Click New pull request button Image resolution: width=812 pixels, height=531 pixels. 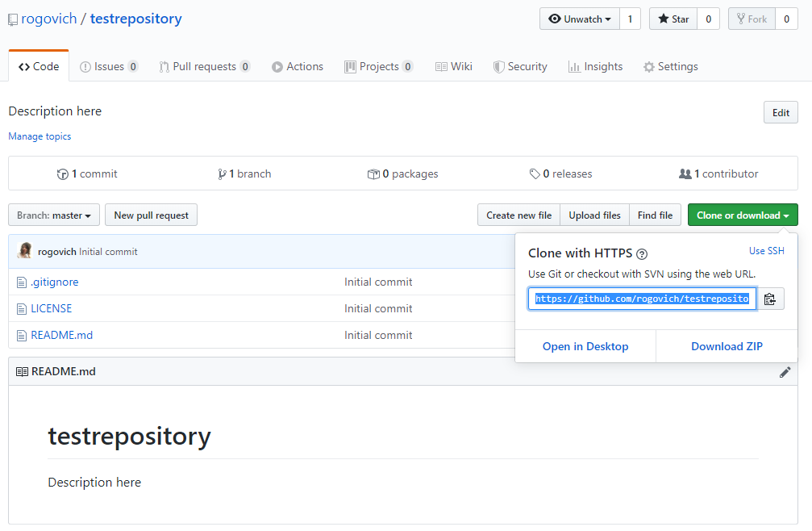tap(152, 215)
